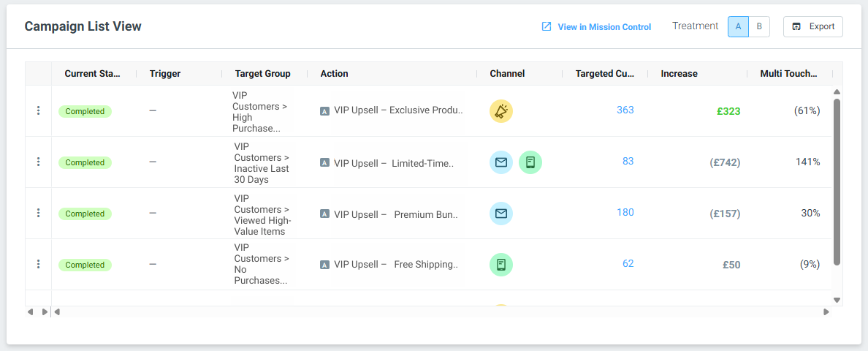
Task: Open row menu for Exclusive Produ.. campaign
Action: coord(38,110)
